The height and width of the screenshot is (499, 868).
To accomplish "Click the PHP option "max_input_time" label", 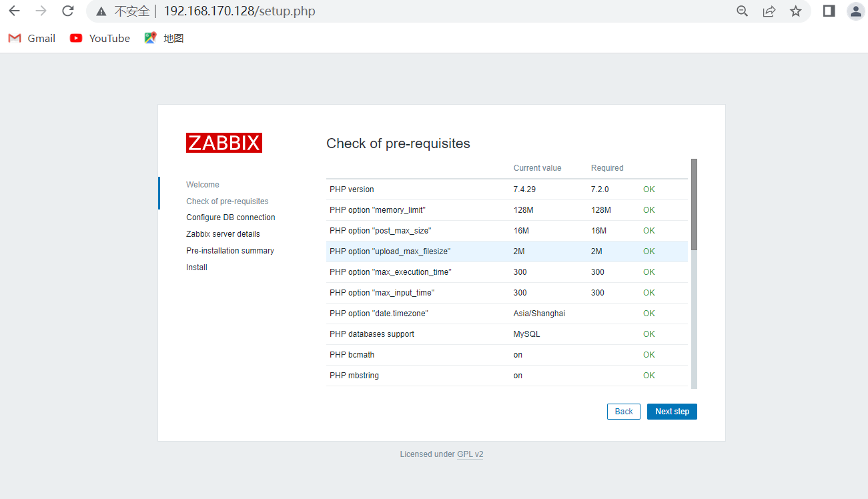I will pos(382,293).
